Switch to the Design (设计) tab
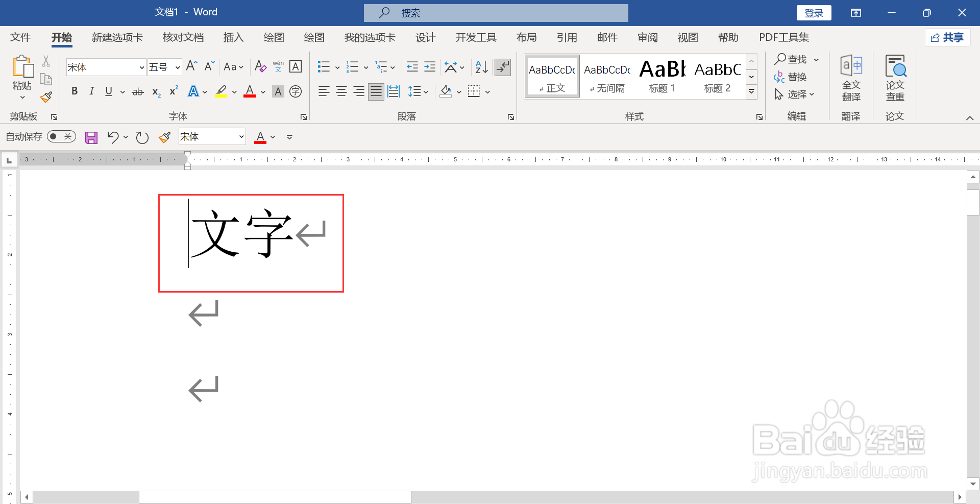Screen dimensions: 980x504 coord(425,37)
